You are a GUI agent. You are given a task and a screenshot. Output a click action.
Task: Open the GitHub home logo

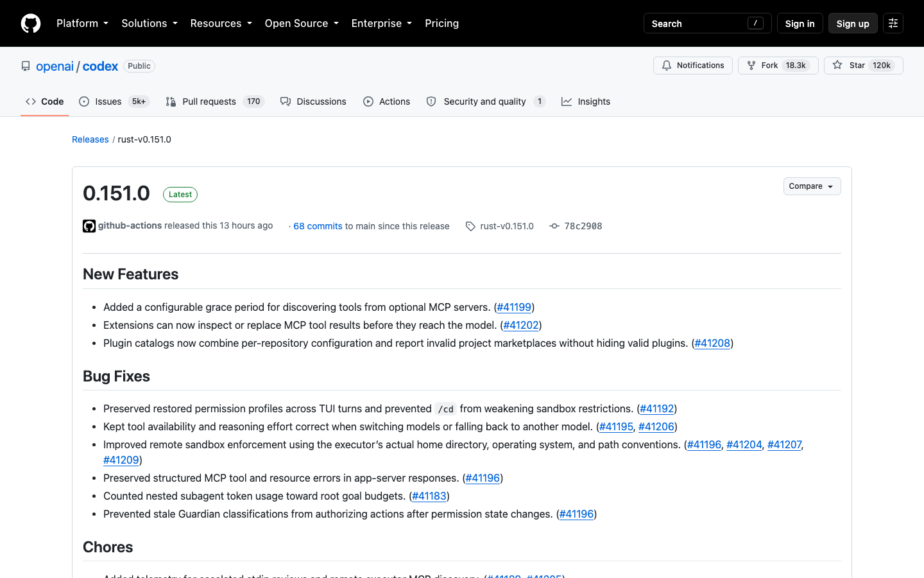click(31, 23)
